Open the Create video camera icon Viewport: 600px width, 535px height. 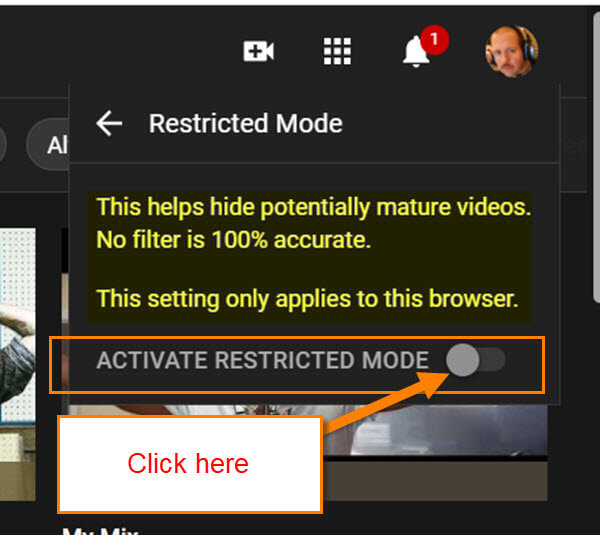click(x=259, y=51)
